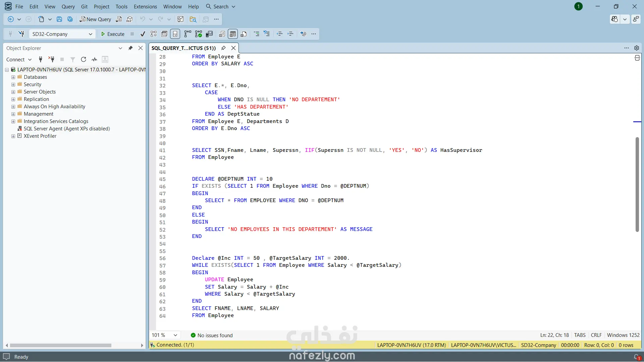Open editor settings gear icon
The height and width of the screenshot is (362, 644).
point(637,48)
